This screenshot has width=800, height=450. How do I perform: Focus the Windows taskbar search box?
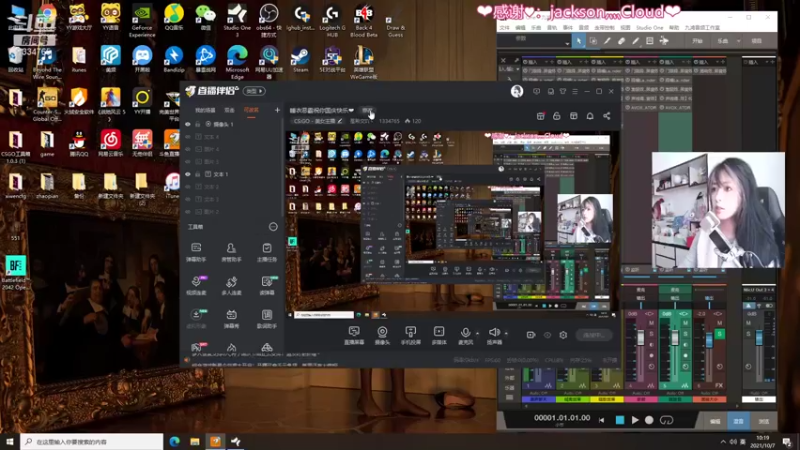click(92, 442)
